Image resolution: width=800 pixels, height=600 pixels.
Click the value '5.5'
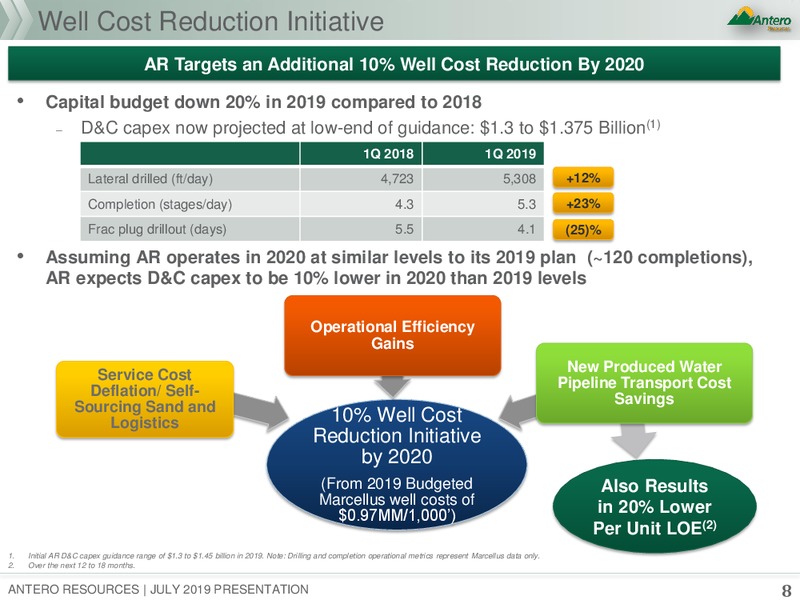(404, 229)
